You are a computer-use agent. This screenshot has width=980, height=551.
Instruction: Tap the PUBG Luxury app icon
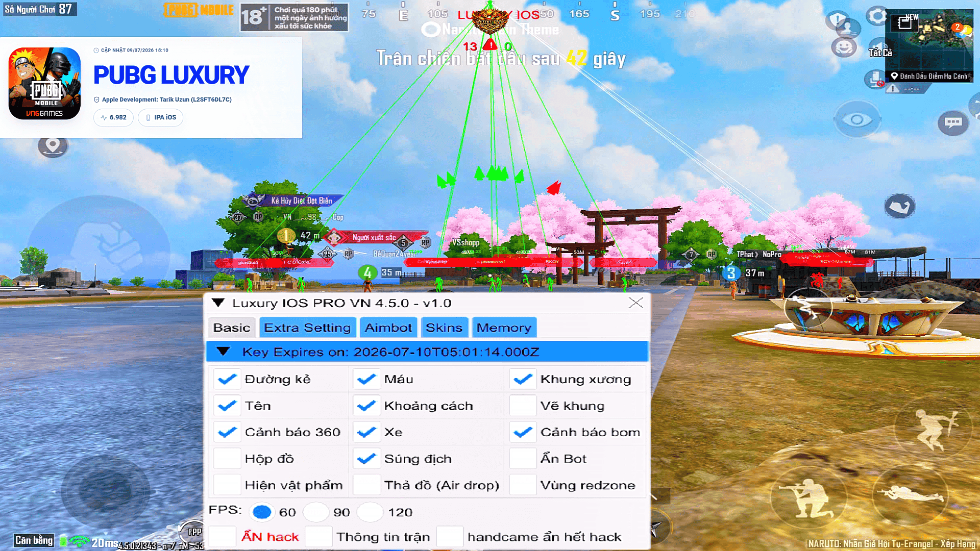(44, 83)
